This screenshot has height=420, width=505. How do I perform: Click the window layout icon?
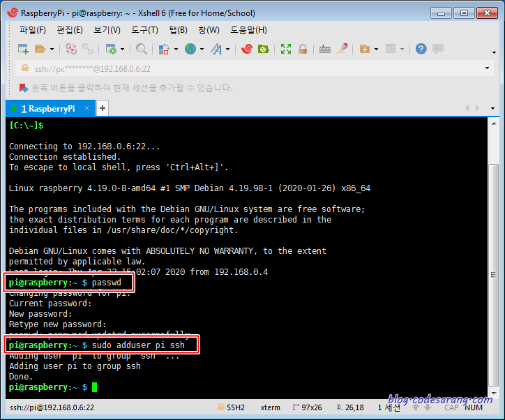391,49
